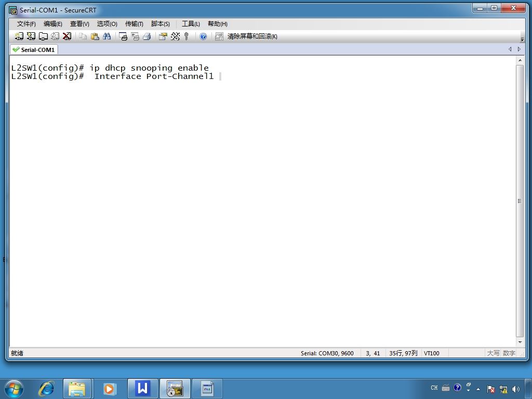Click the Public Key Assistant key icon

coord(187,36)
